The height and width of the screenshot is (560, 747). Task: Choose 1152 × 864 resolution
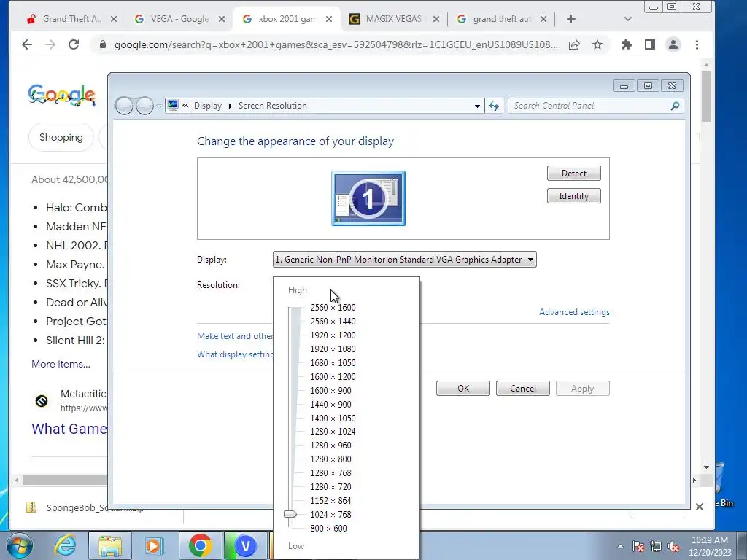[x=330, y=500]
